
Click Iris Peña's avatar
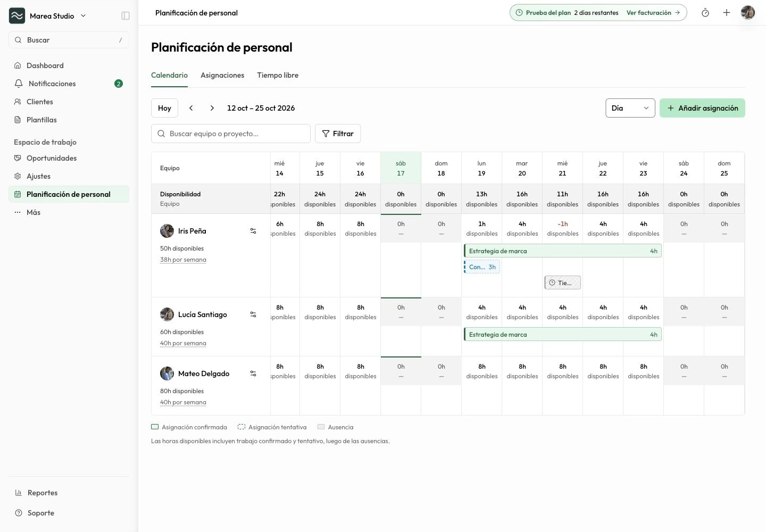[167, 231]
